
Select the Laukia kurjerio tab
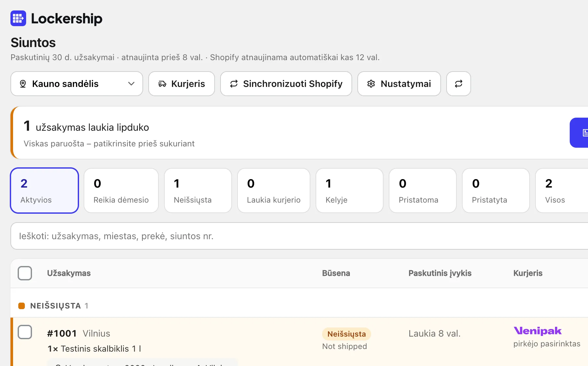click(x=274, y=191)
